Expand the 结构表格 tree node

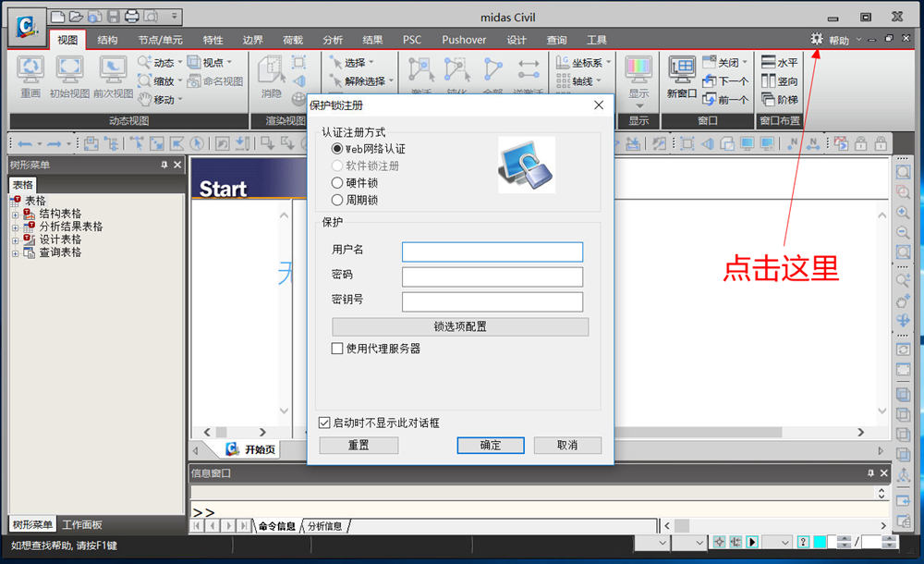16,215
